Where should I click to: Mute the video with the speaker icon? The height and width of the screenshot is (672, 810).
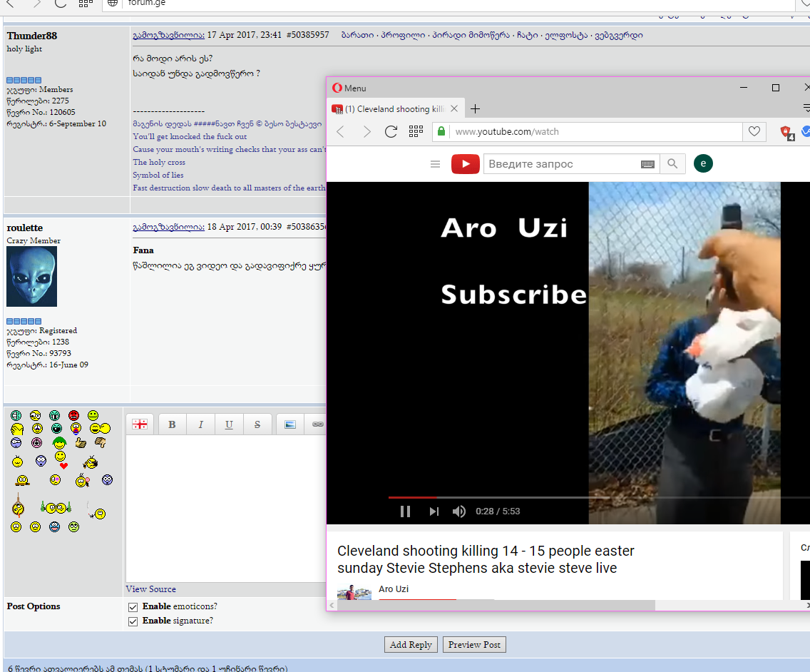coord(459,511)
